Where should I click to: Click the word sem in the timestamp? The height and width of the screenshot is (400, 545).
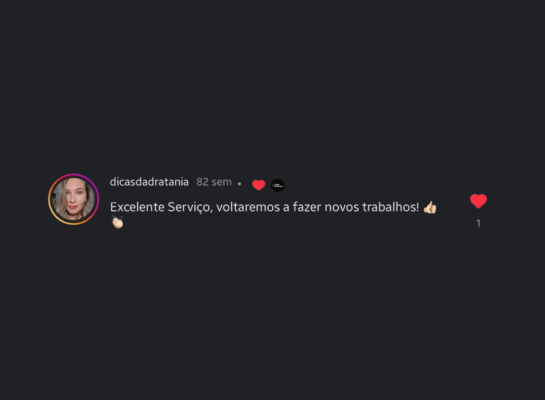[221, 182]
